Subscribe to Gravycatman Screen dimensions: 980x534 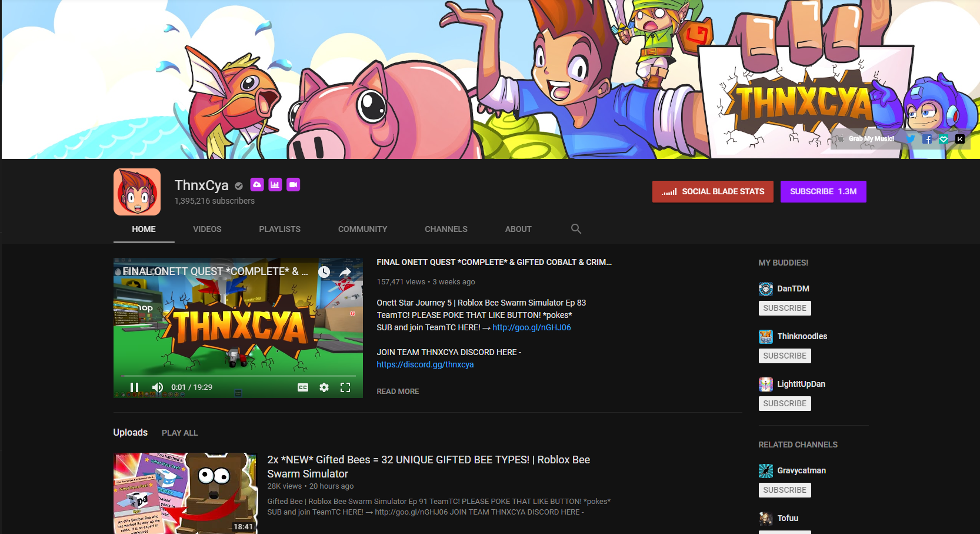click(785, 490)
